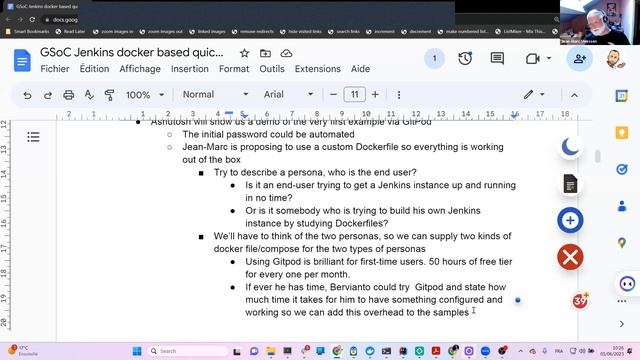Click the taskbar weather widget
The image size is (640, 360).
[x=23, y=351]
